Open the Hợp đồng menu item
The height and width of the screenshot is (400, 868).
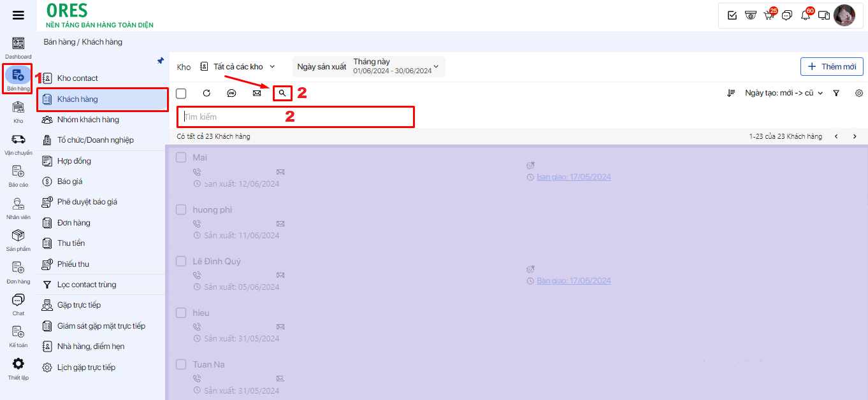pos(74,161)
